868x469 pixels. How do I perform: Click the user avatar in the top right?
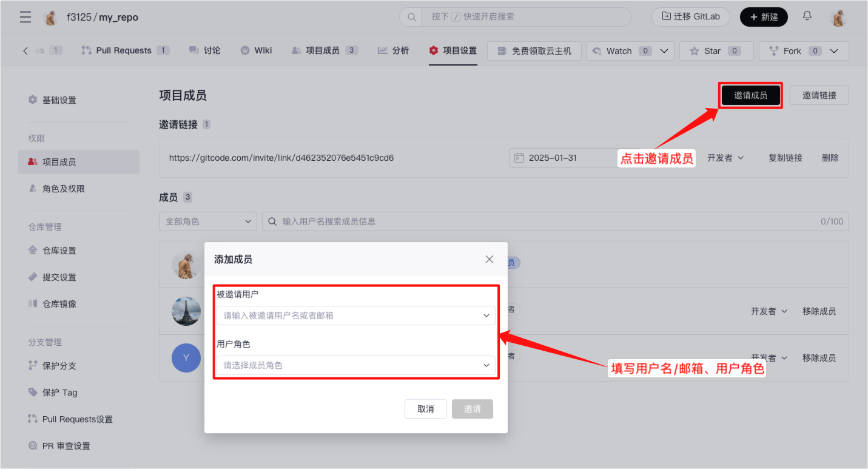[x=838, y=17]
